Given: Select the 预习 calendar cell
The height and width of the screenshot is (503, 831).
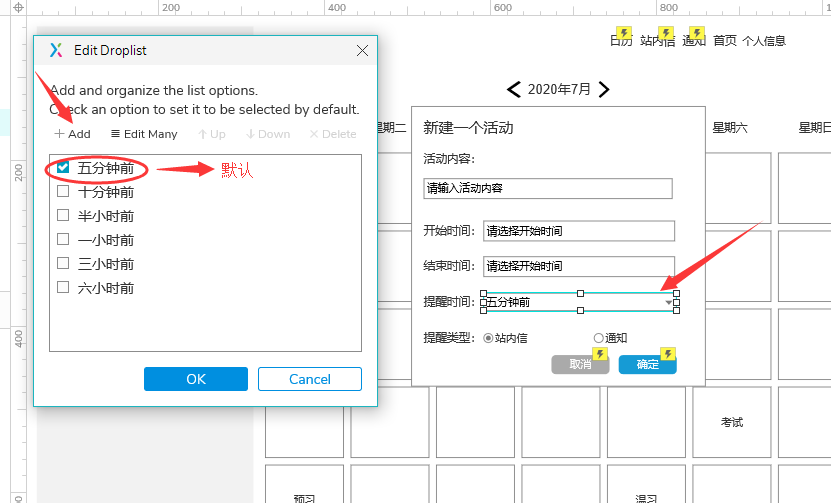Looking at the screenshot, I should tap(304, 484).
